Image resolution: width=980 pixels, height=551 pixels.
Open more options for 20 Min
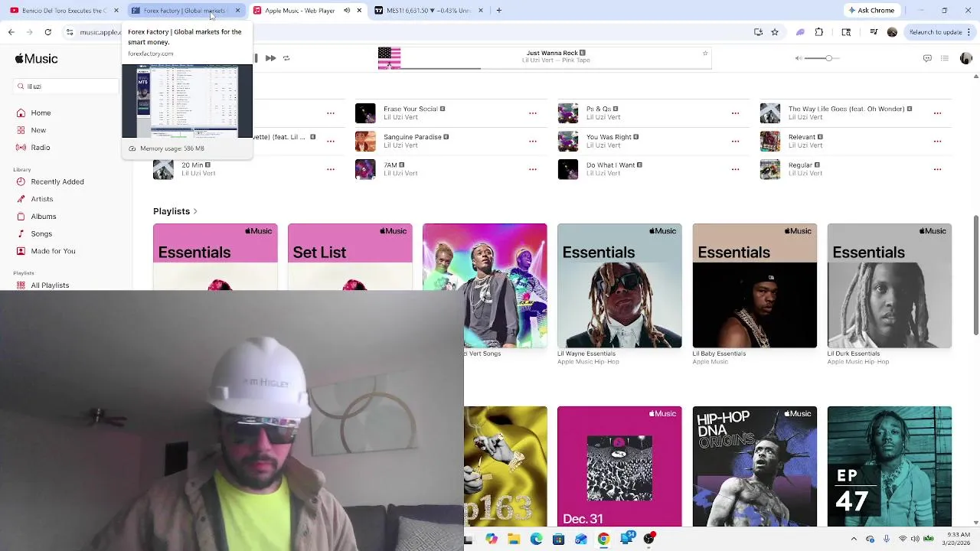[x=331, y=169]
